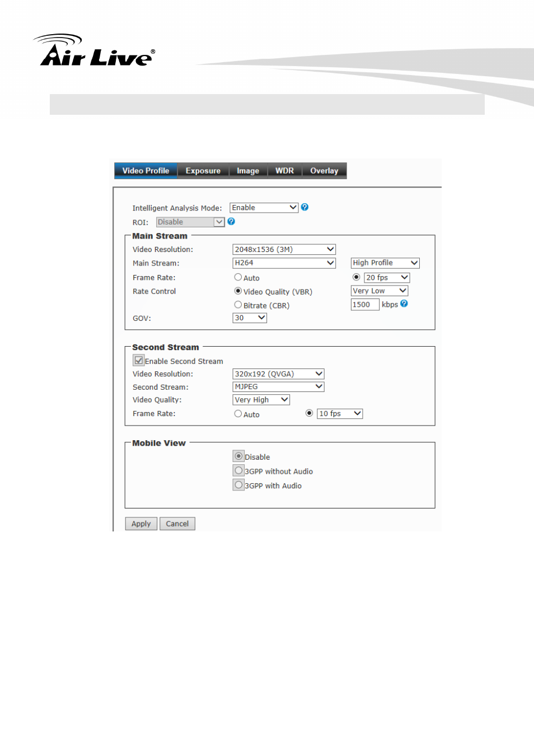Toggle Enable Second Stream checkbox
Viewport: 534px width, 756px height.
point(138,361)
